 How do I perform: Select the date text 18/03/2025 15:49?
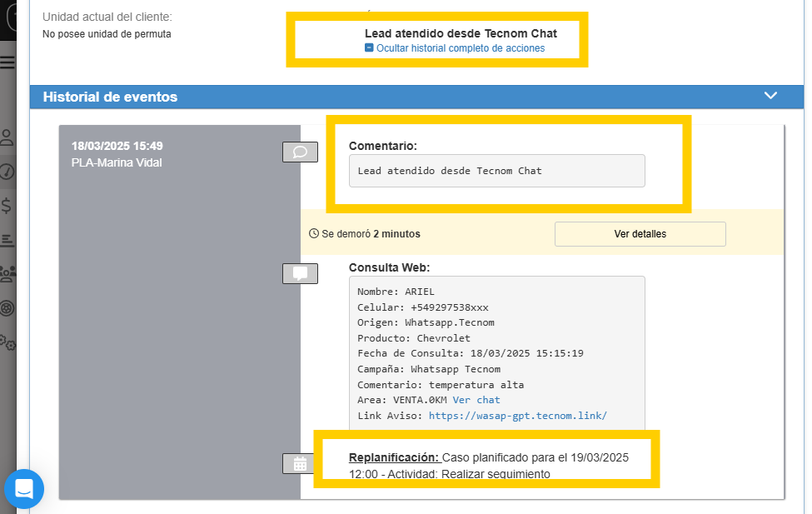(x=117, y=146)
